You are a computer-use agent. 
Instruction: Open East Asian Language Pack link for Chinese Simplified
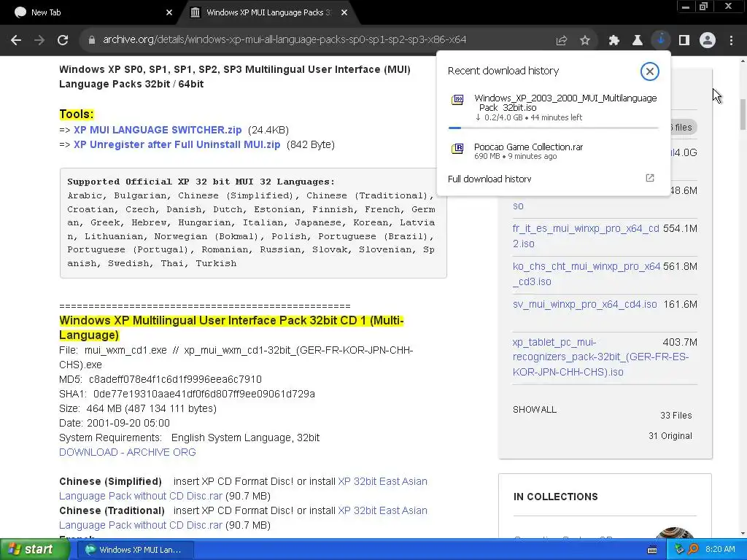pyautogui.click(x=243, y=489)
